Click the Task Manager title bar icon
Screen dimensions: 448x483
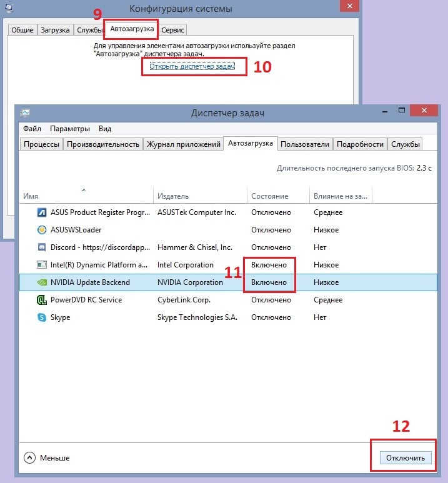(25, 113)
